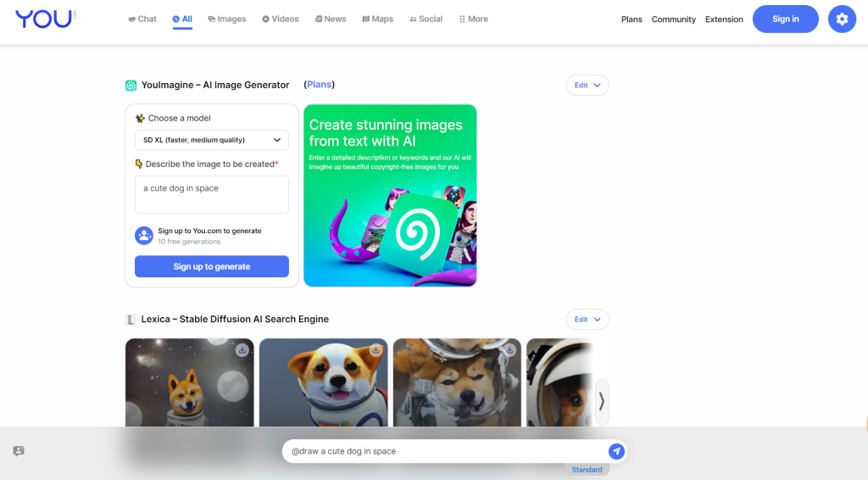
Task: Open the Videos tab
Action: point(281,19)
